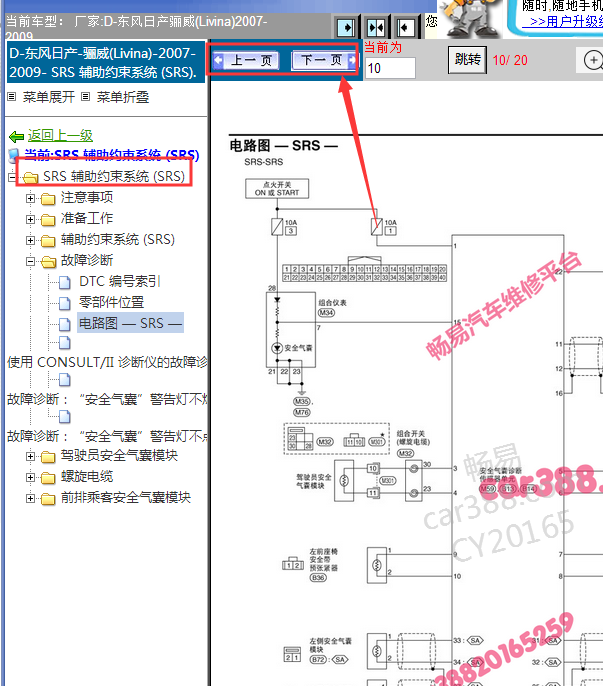Click the folder icon beside 驾驶员安全气囊模块
The image size is (603, 686).
click(x=48, y=457)
